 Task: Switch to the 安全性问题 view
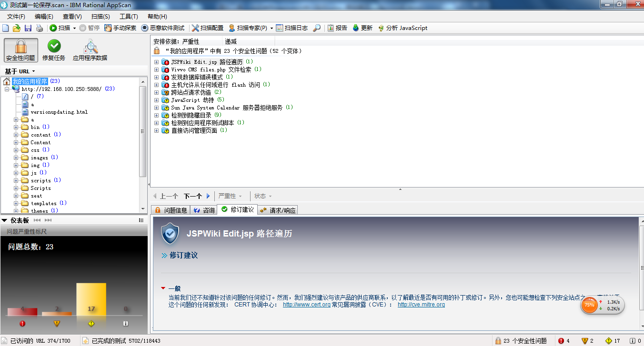20,50
